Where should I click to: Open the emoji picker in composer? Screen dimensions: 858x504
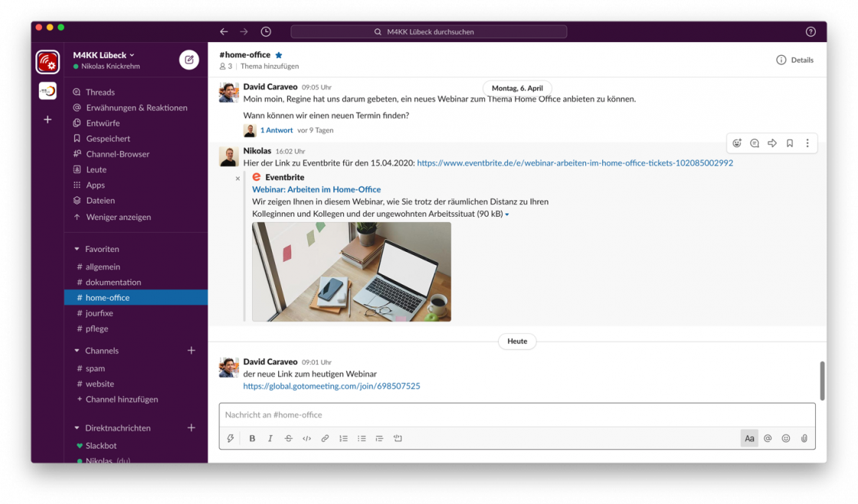click(786, 438)
